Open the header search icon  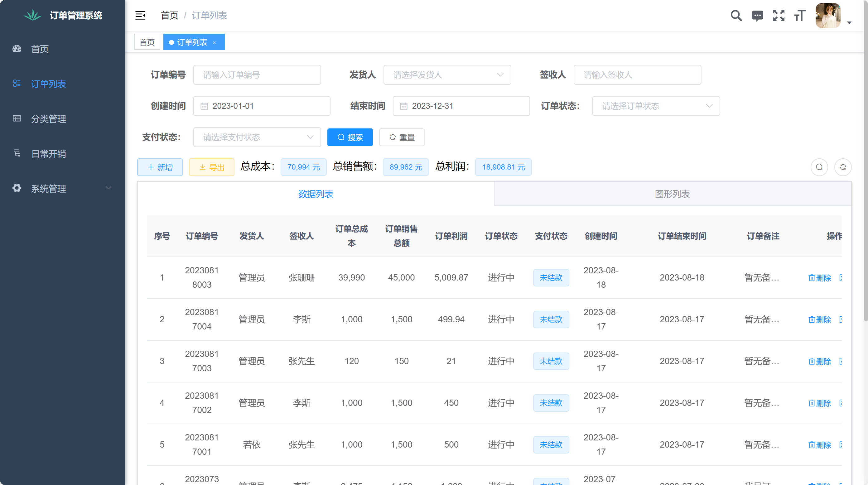[x=736, y=16]
